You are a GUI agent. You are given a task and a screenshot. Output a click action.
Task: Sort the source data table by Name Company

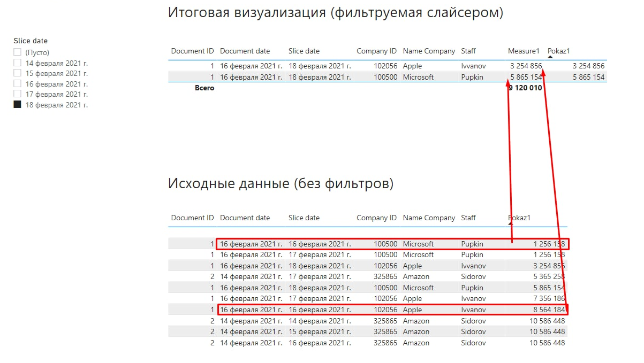click(429, 218)
